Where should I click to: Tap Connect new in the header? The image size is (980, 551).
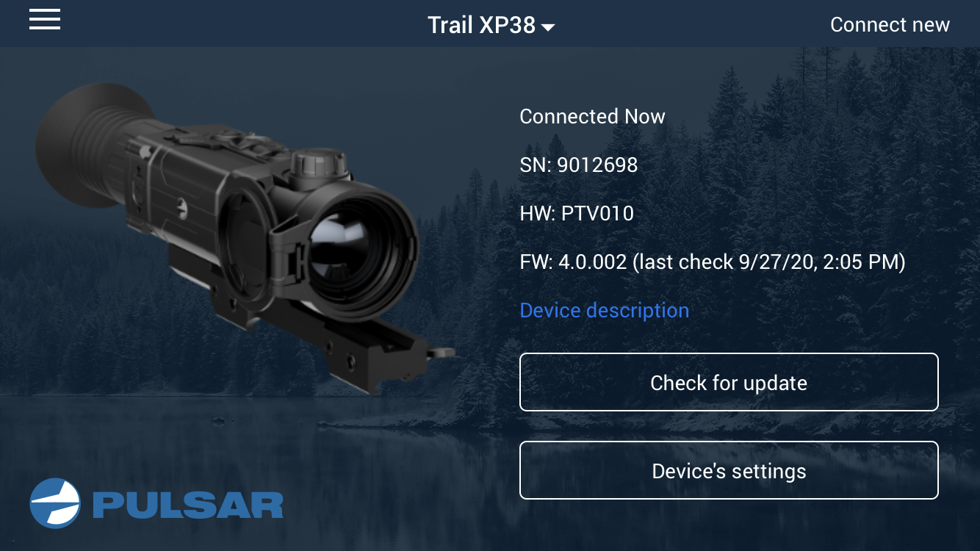click(x=890, y=24)
